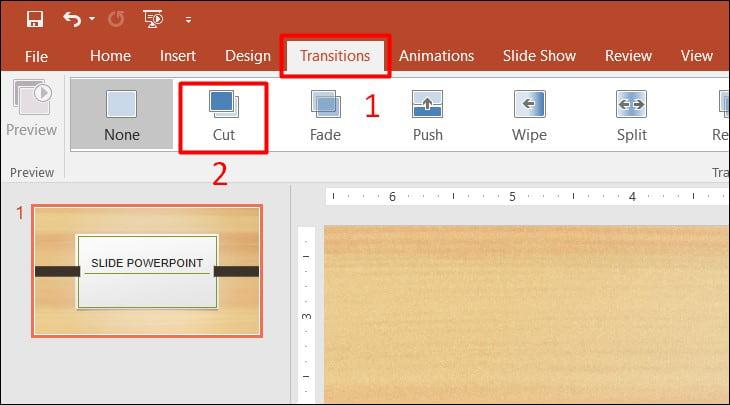Screen dimensions: 730x405
Task: Open the Design ribbon tab
Action: click(x=248, y=56)
